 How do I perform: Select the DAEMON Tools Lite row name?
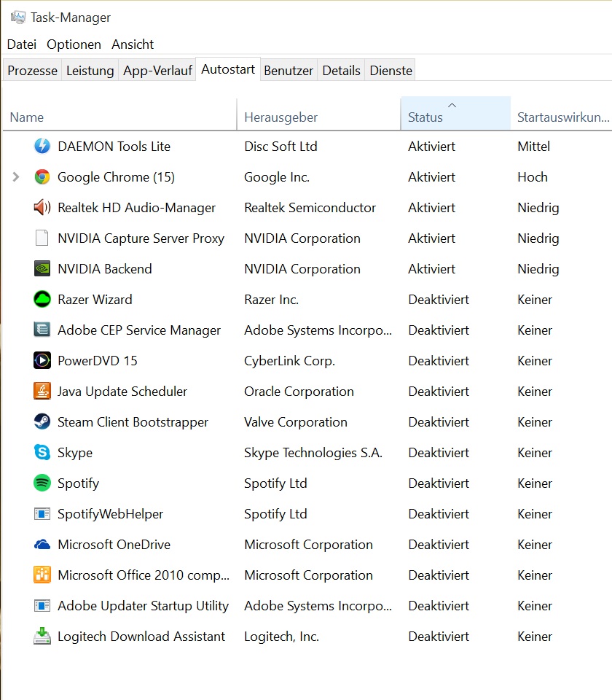pyautogui.click(x=114, y=146)
